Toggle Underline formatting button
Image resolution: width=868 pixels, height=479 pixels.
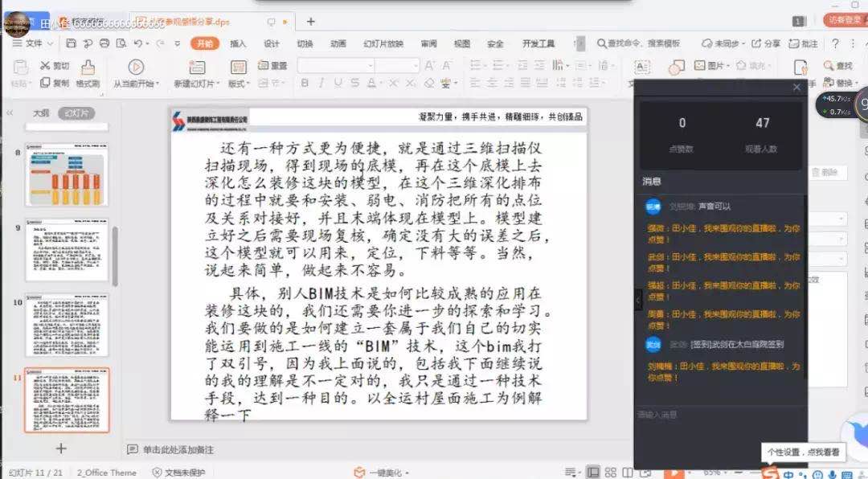pyautogui.click(x=334, y=83)
